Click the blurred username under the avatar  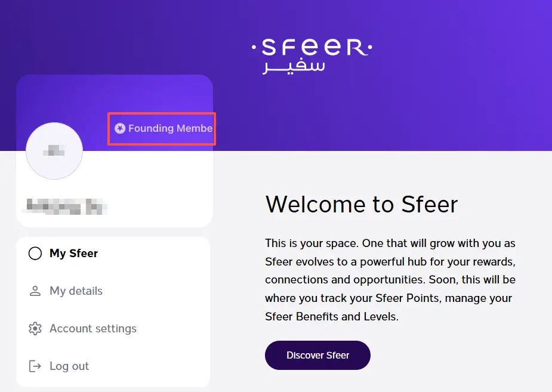click(64, 207)
